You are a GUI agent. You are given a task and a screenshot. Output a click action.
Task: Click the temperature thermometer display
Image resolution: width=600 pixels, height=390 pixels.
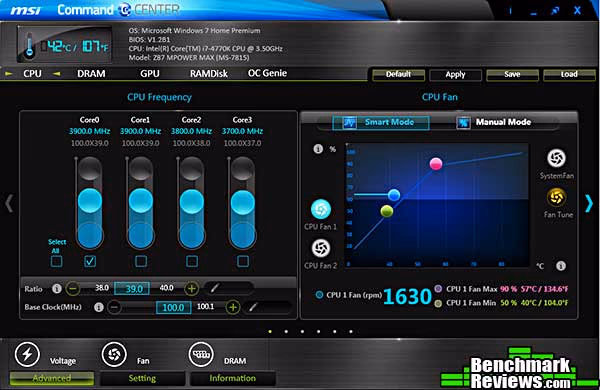64,44
